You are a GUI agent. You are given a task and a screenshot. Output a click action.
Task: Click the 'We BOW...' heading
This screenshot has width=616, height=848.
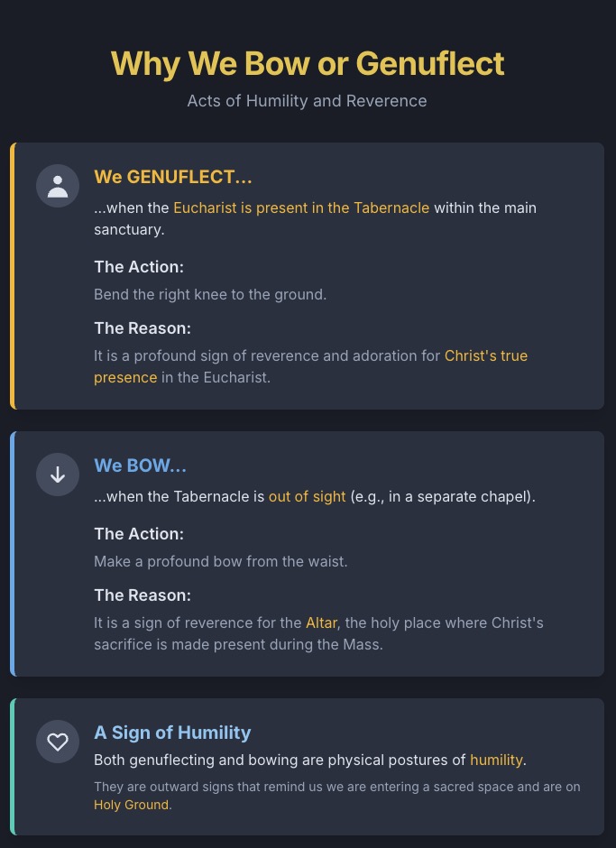tap(141, 465)
